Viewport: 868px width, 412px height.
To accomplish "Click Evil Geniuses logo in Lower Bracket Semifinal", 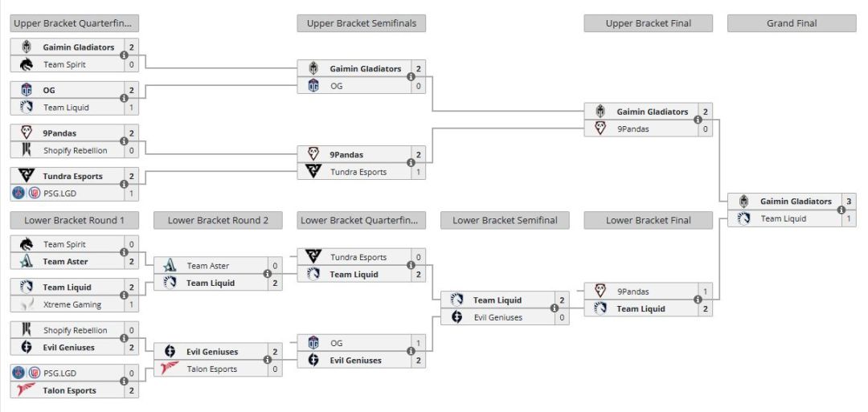I will [x=457, y=317].
